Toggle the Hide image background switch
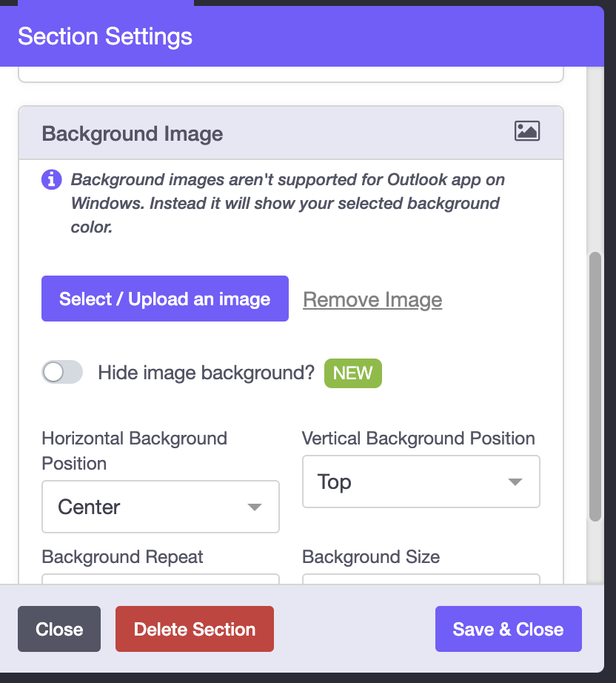Image resolution: width=616 pixels, height=683 pixels. coord(62,373)
